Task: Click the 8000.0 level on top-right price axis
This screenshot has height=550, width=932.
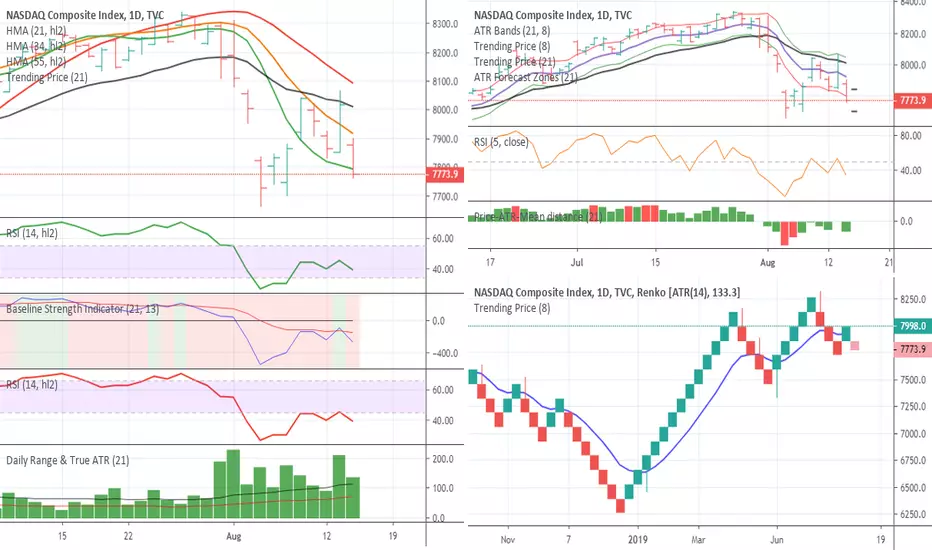Action: [x=912, y=65]
